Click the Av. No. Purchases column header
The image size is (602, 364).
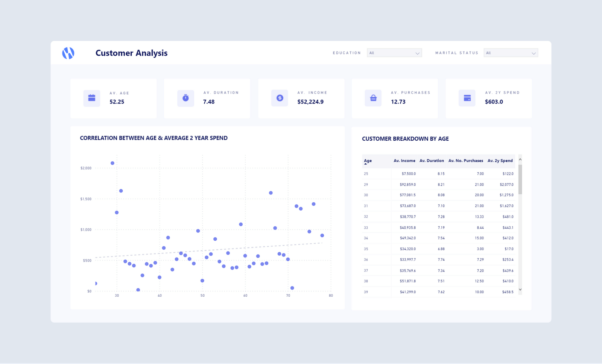465,161
